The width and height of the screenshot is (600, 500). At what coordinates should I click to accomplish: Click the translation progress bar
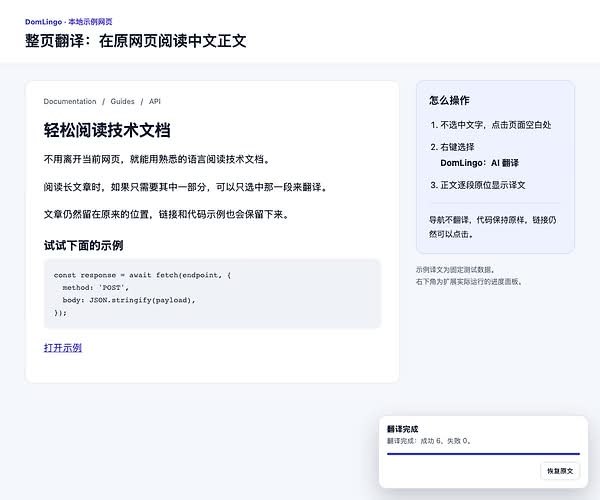point(483,454)
